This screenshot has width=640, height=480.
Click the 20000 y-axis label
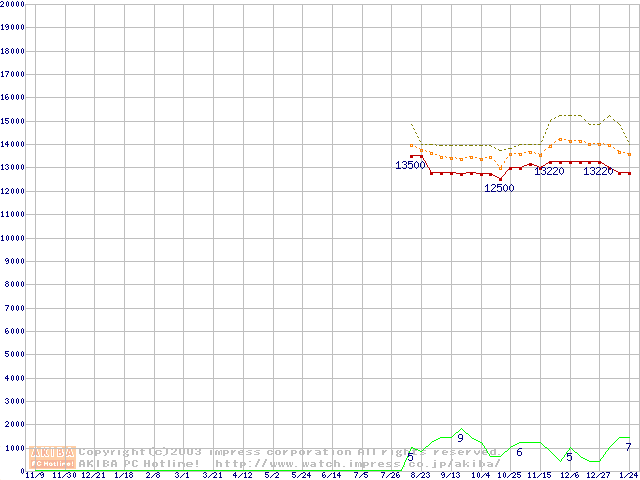coord(12,4)
